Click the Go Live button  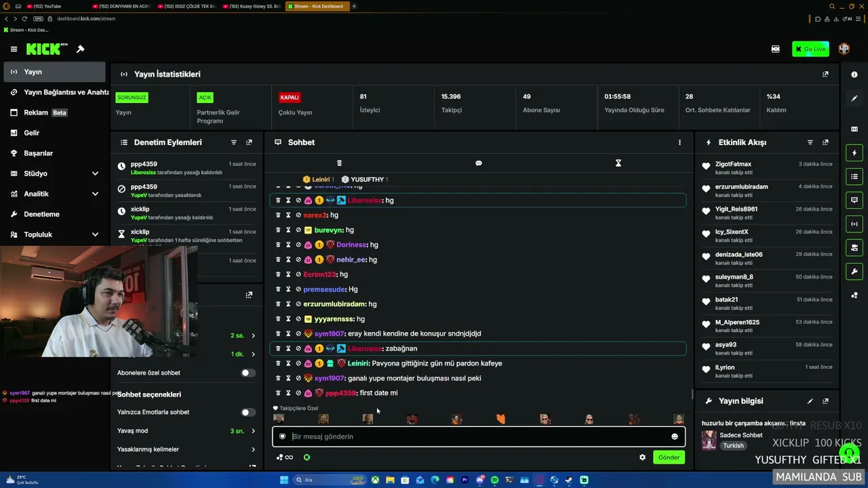tap(810, 49)
